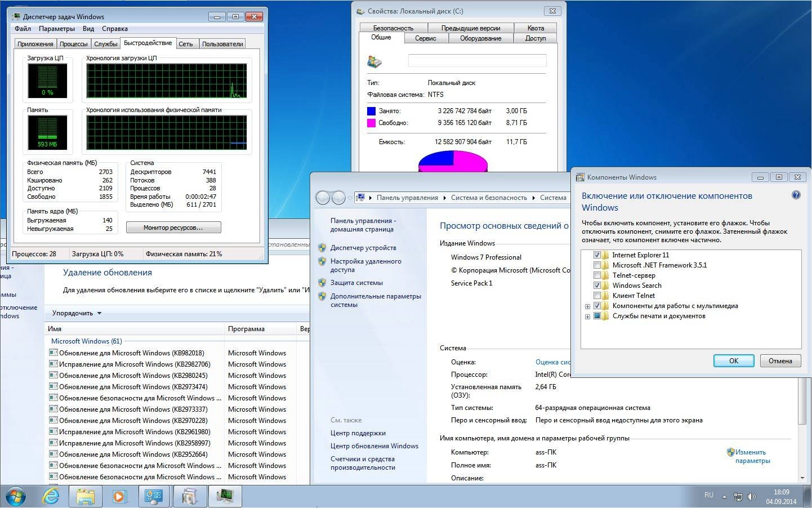The width and height of the screenshot is (812, 508).
Task: Uncheck the Internet Explorer 11 component
Action: pos(597,255)
